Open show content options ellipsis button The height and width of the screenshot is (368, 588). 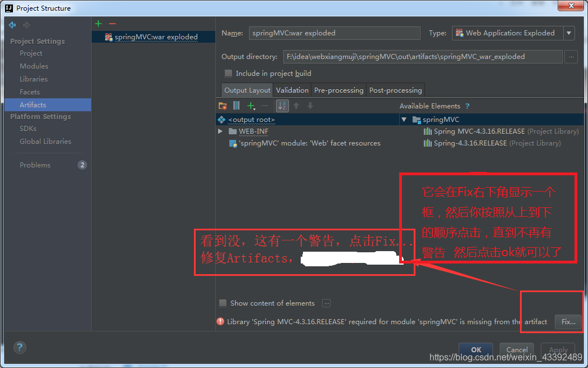[326, 303]
